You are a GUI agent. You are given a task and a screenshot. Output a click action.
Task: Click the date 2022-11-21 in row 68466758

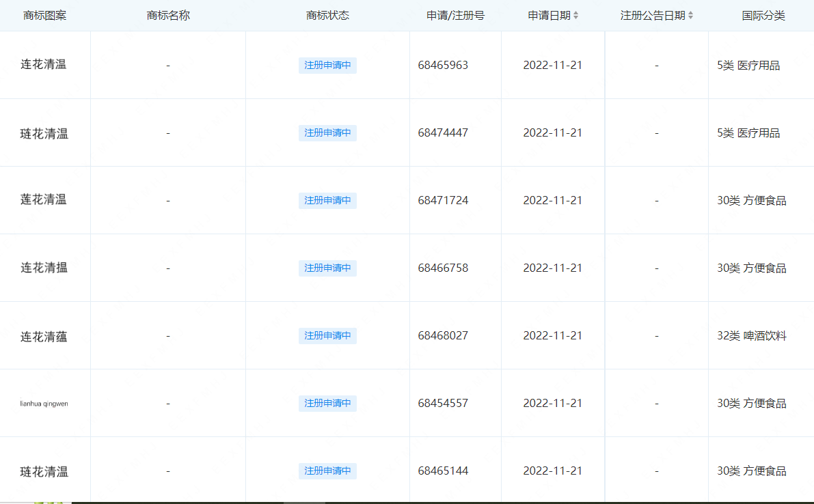(552, 268)
